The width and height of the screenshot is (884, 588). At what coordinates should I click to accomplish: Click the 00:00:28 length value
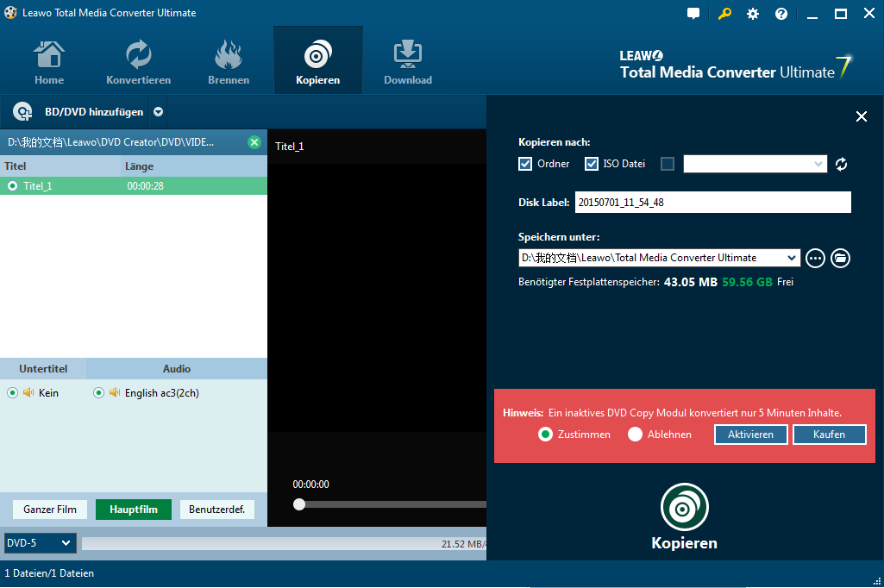coord(146,186)
